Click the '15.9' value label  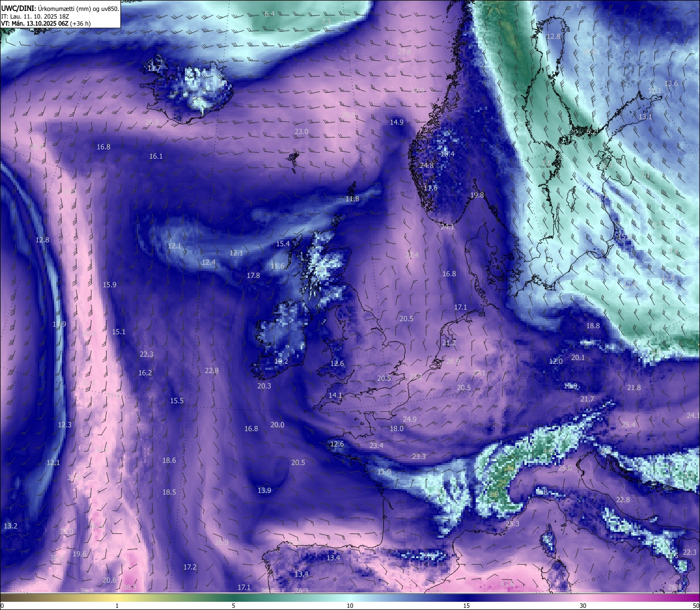pyautogui.click(x=109, y=284)
